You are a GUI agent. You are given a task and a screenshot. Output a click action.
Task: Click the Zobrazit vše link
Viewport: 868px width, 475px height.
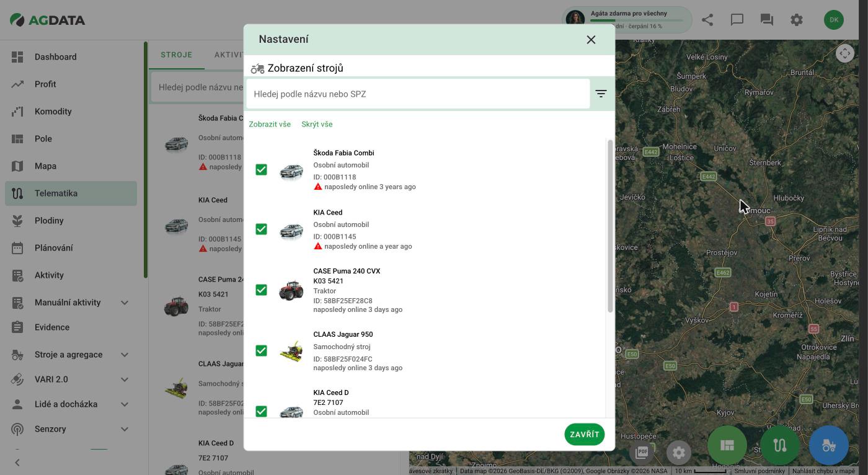click(x=270, y=124)
